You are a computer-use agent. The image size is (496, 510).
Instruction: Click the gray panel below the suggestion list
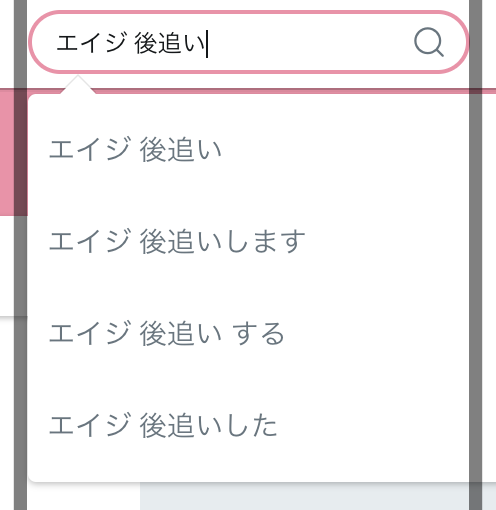[304, 496]
